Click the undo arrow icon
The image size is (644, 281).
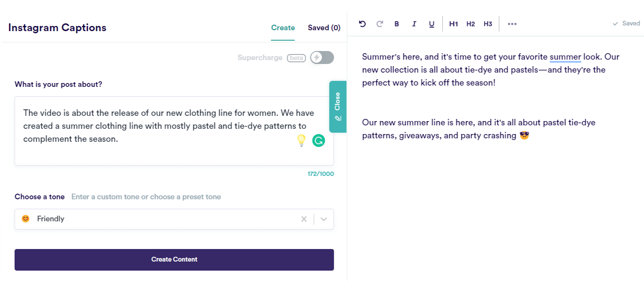362,24
